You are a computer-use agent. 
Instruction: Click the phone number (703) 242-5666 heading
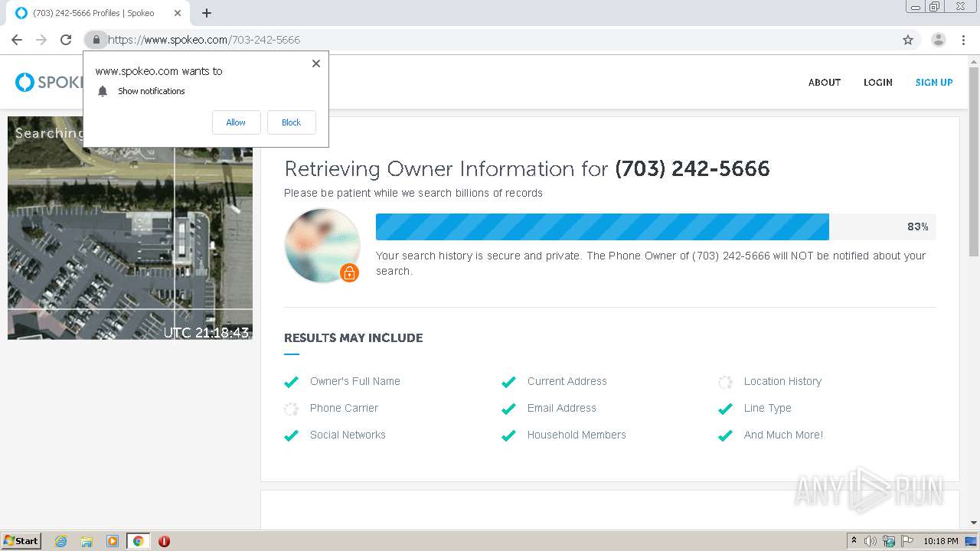[x=692, y=168]
